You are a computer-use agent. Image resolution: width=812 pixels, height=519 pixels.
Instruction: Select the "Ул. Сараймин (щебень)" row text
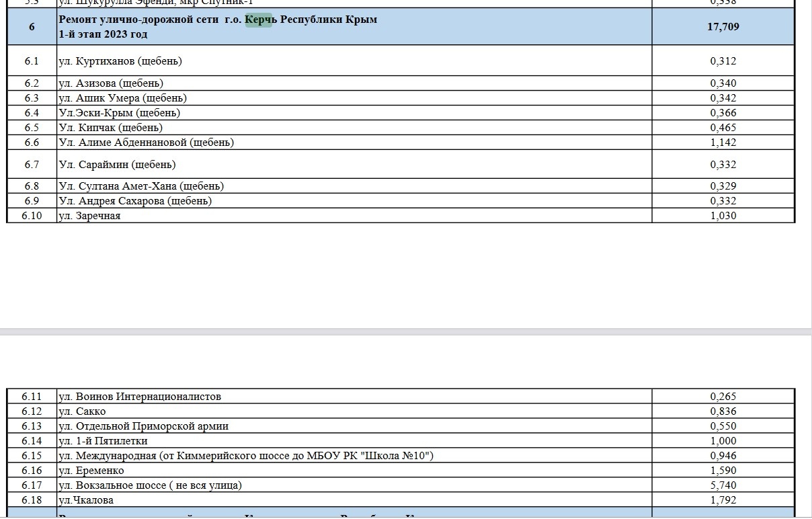pyautogui.click(x=117, y=165)
